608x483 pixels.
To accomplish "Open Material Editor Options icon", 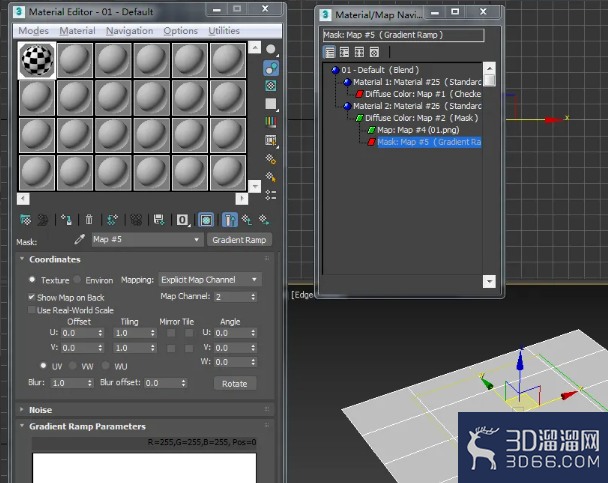I will point(271,159).
